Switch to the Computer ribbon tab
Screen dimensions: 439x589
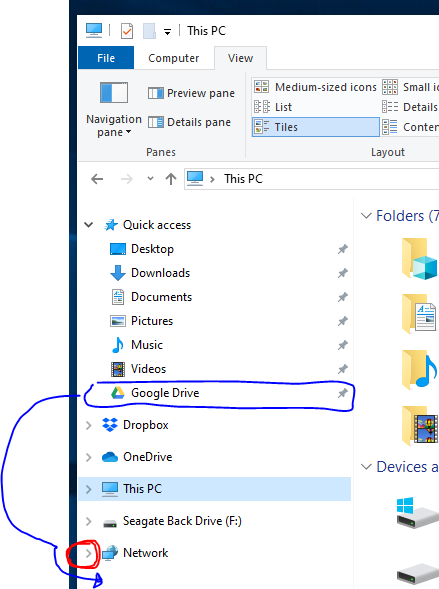(x=173, y=58)
